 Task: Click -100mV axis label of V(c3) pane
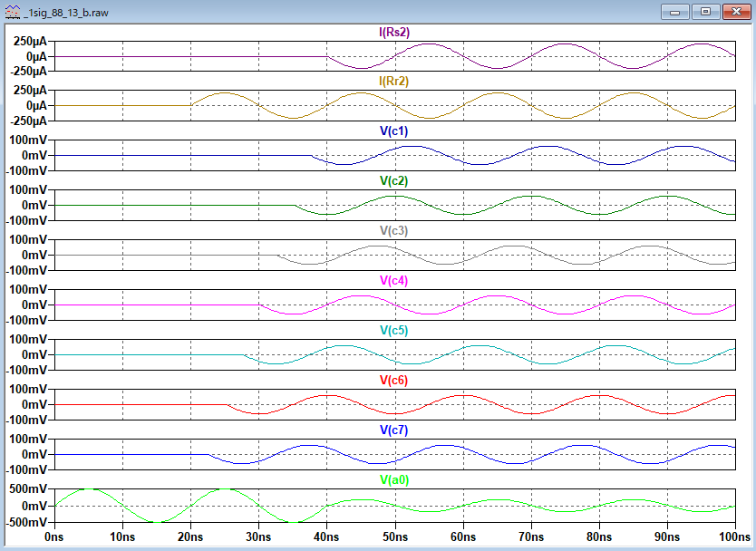click(x=27, y=270)
